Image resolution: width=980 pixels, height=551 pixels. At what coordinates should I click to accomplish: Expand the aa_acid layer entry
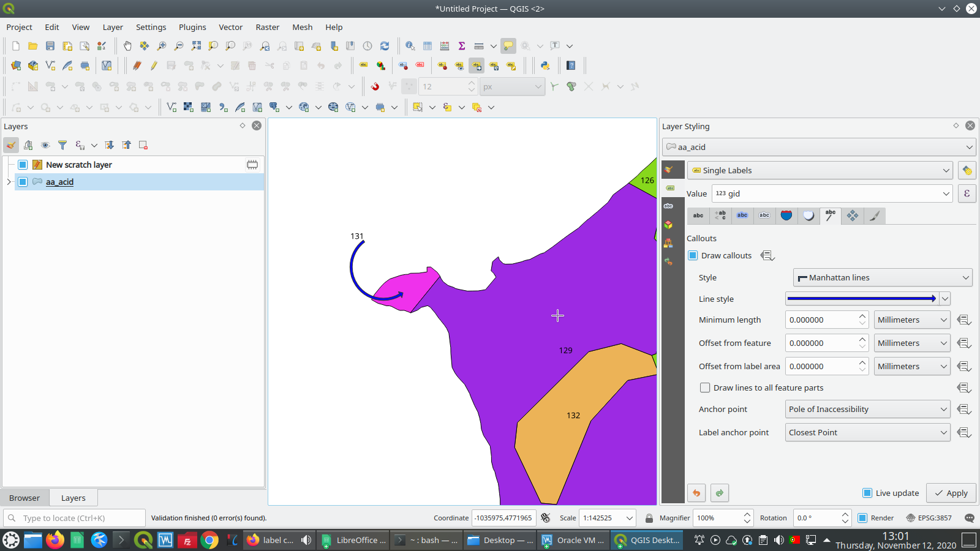point(9,182)
